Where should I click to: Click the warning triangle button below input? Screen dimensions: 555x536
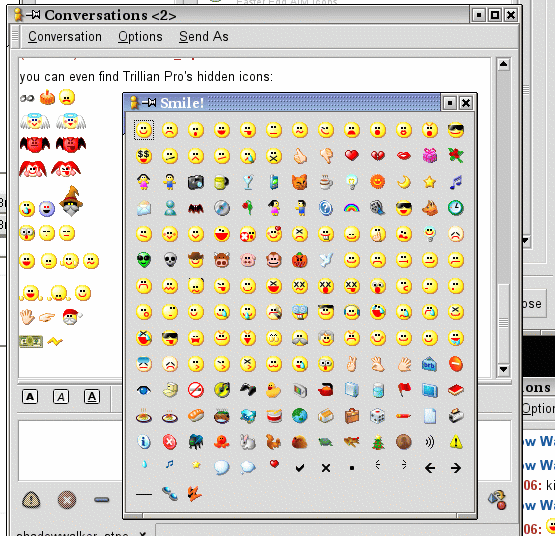(31, 500)
